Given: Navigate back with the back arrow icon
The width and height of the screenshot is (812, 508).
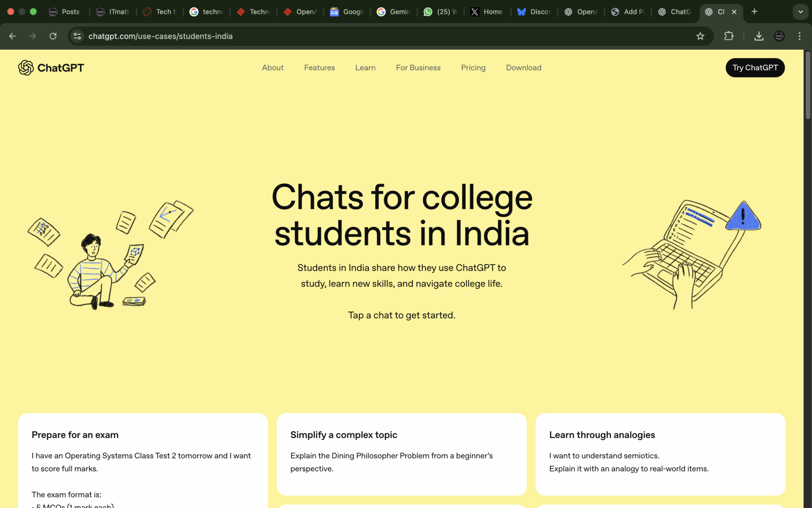Looking at the screenshot, I should 12,36.
